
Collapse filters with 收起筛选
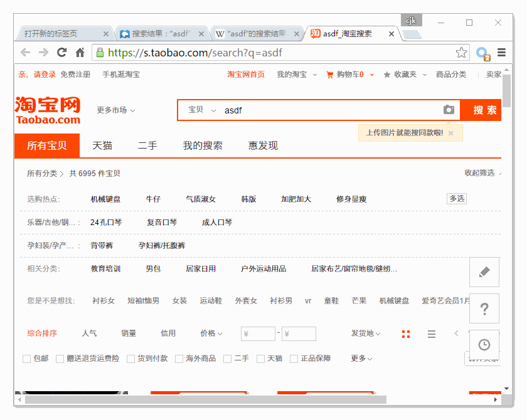(483, 173)
